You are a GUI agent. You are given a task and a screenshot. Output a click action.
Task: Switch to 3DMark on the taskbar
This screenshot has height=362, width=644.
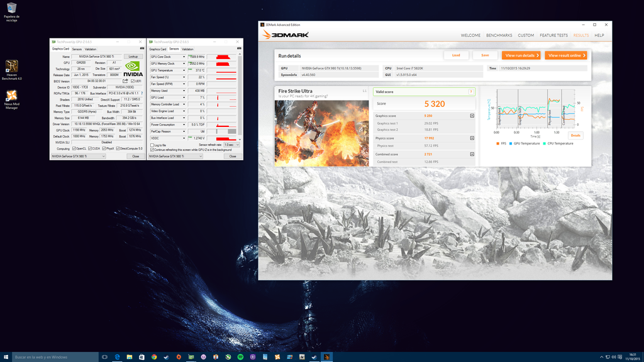[x=326, y=357]
